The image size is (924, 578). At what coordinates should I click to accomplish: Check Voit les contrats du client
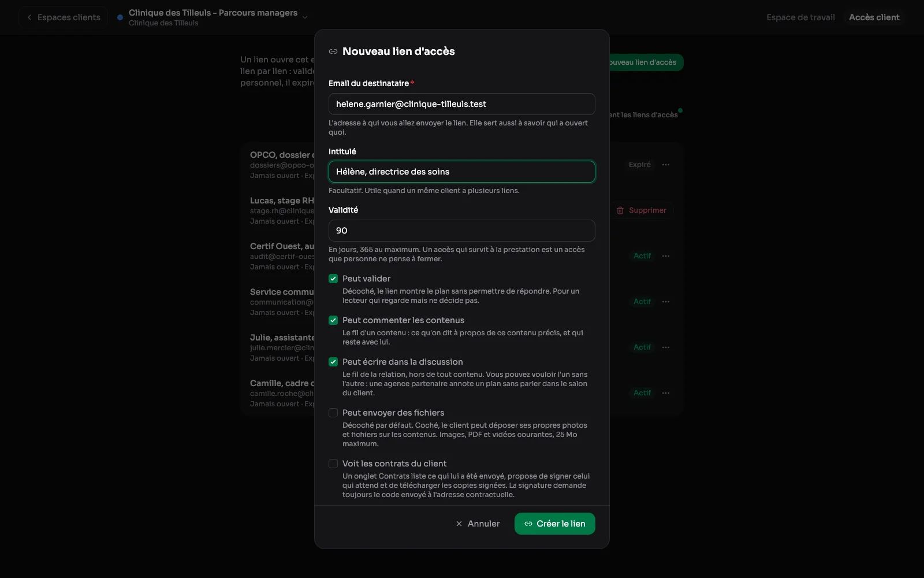tap(333, 464)
